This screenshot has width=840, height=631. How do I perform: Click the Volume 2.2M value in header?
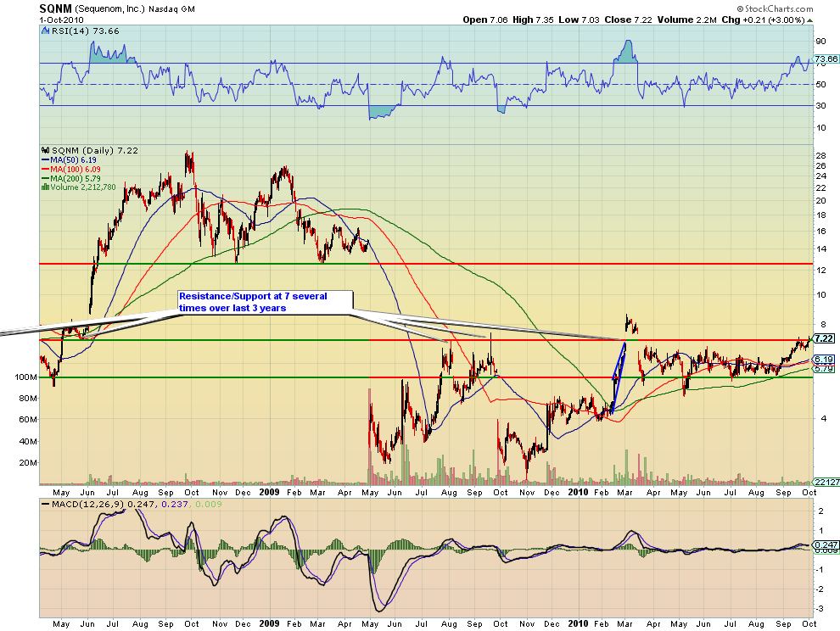[x=687, y=20]
